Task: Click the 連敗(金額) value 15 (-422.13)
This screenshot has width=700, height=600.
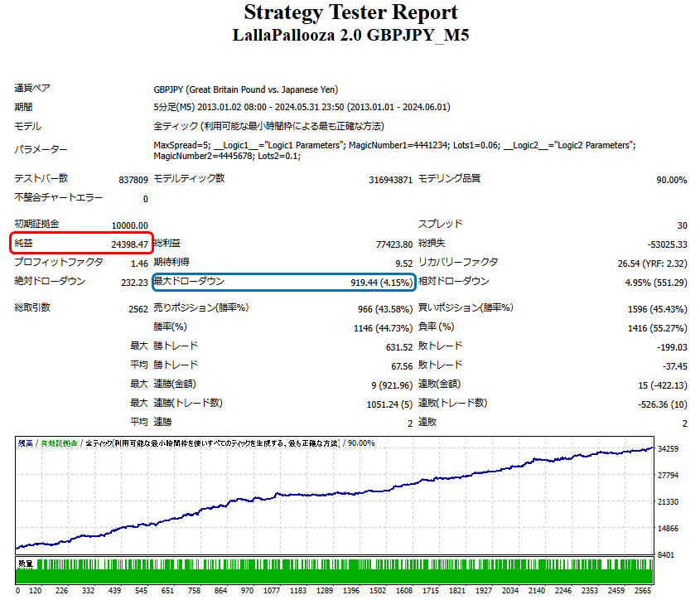Action: [663, 385]
